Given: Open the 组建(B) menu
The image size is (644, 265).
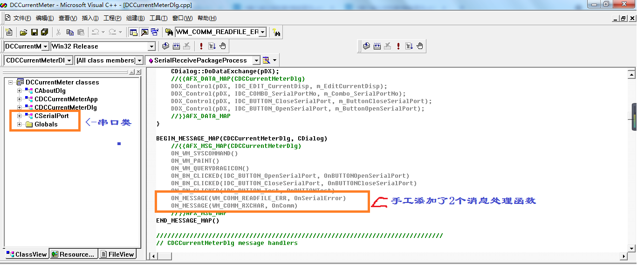Looking at the screenshot, I should point(135,18).
